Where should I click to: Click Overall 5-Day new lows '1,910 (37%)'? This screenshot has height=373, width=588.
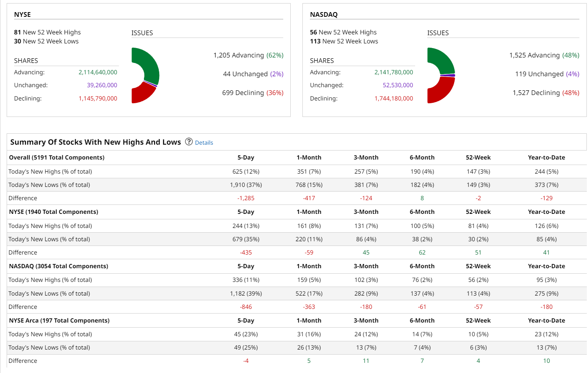(246, 185)
